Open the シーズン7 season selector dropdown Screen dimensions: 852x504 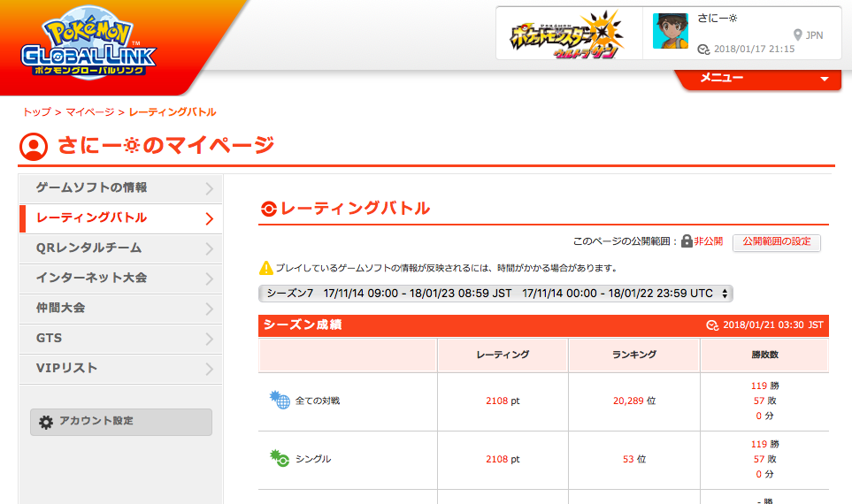(x=495, y=294)
